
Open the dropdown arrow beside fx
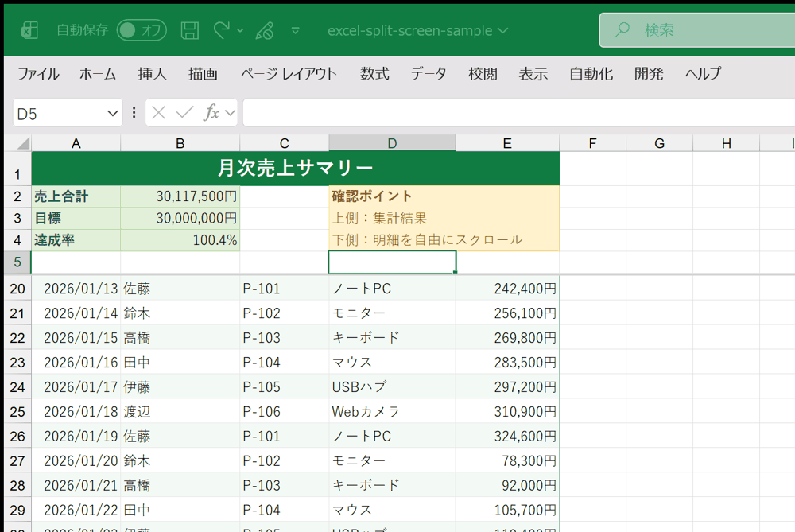[x=231, y=113]
